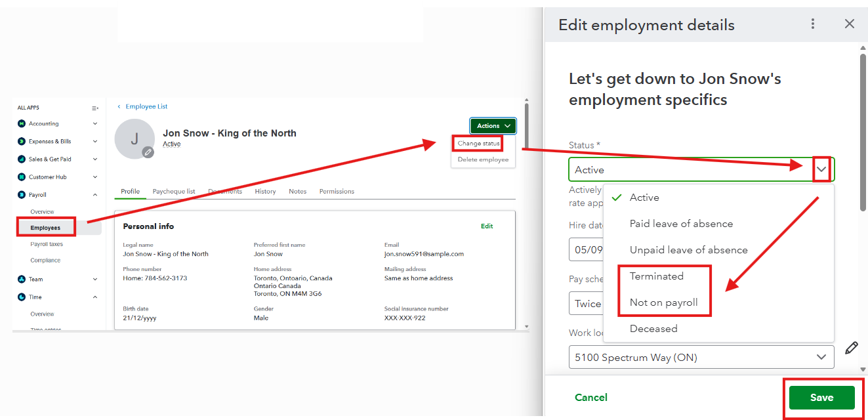The height and width of the screenshot is (420, 868).
Task: Open the Actions dropdown button
Action: pos(493,126)
